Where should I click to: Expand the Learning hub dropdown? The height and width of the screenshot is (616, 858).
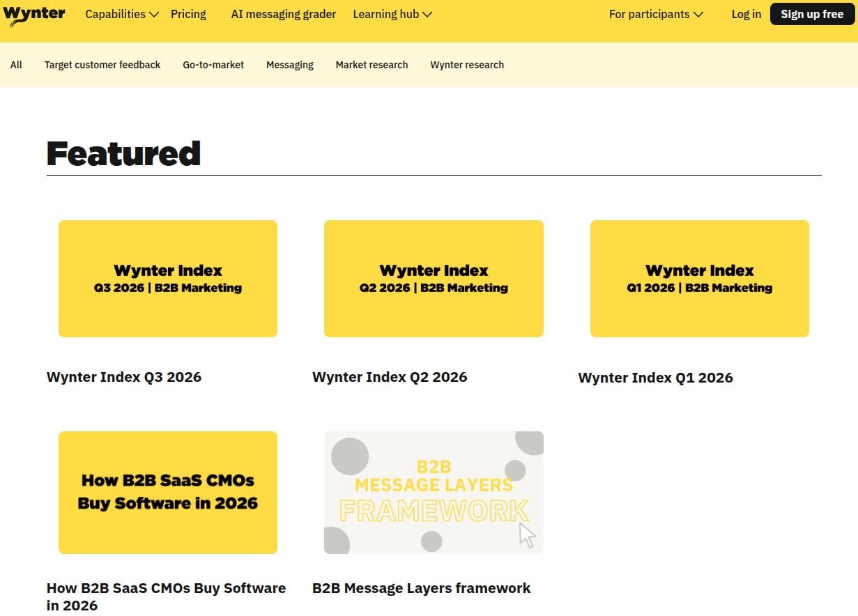(x=392, y=14)
